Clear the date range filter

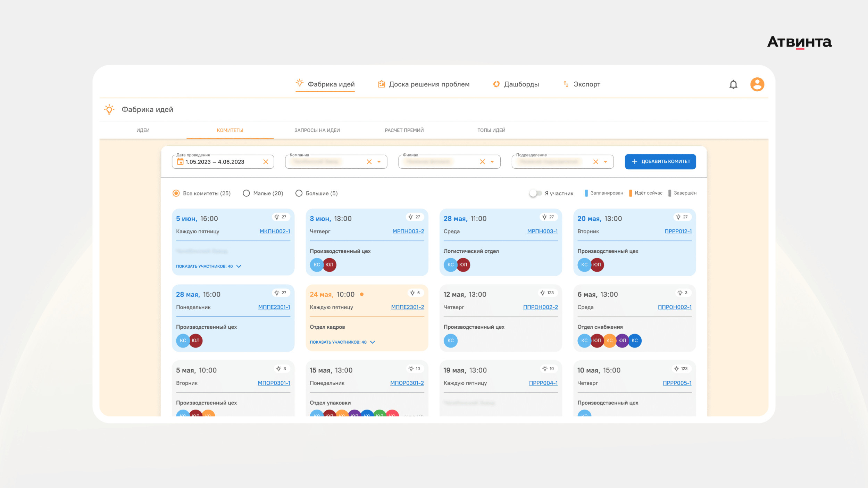coord(266,162)
